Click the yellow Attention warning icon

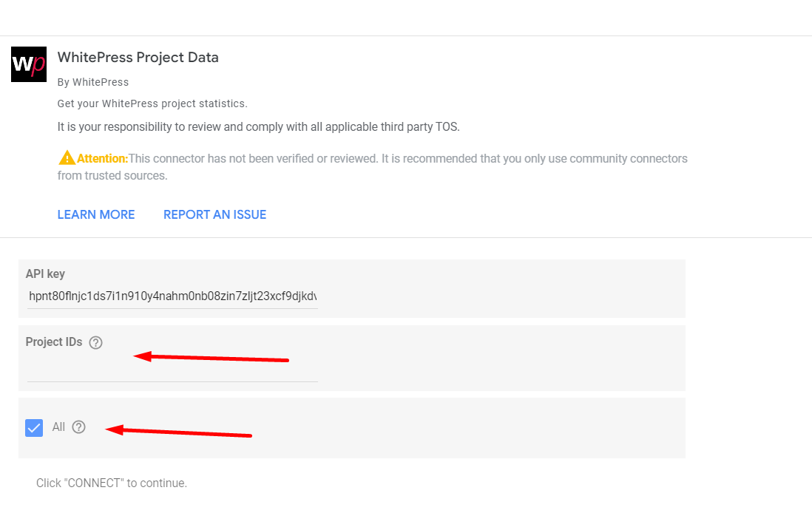pos(67,157)
